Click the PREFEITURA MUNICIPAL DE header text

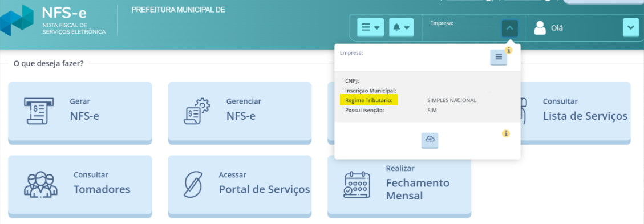178,10
